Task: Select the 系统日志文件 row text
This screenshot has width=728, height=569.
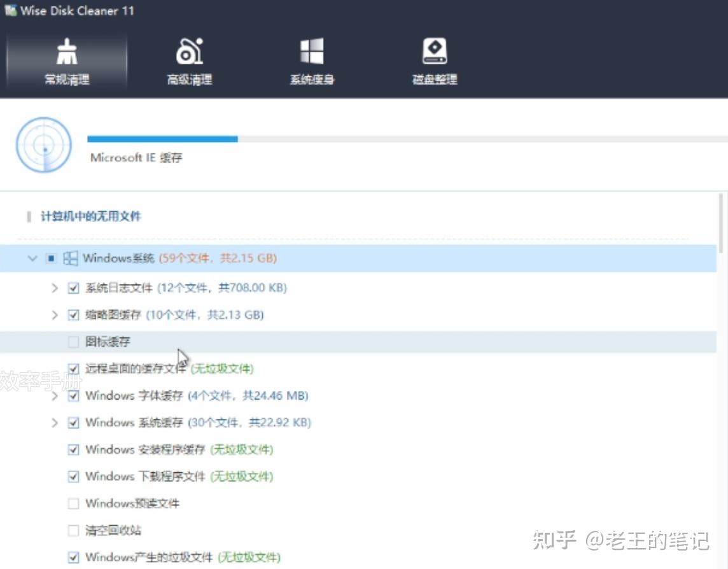Action: tap(186, 288)
